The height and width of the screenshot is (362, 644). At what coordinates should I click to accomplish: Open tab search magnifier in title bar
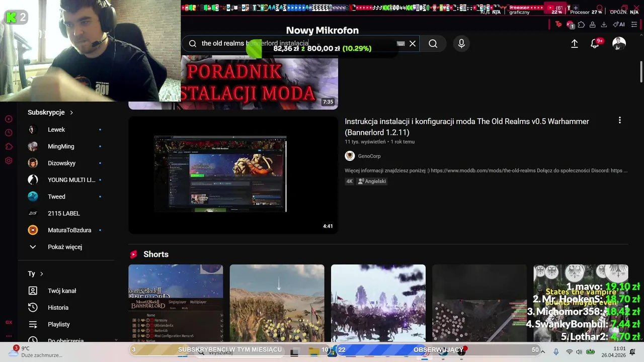pos(600,8)
